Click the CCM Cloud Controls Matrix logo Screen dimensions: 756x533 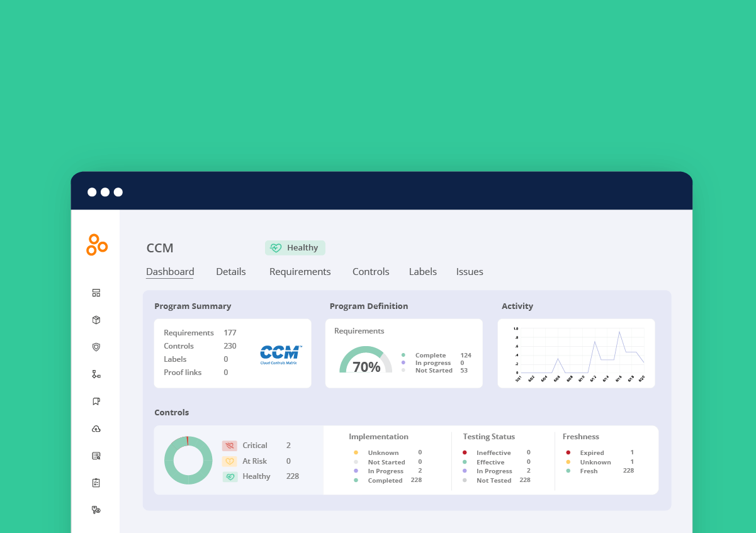tap(281, 354)
